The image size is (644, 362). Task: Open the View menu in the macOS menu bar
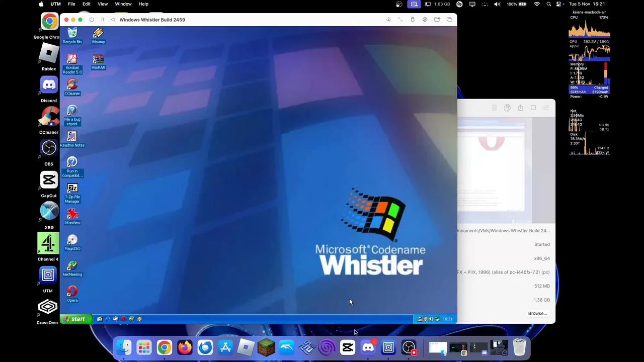coord(103,4)
